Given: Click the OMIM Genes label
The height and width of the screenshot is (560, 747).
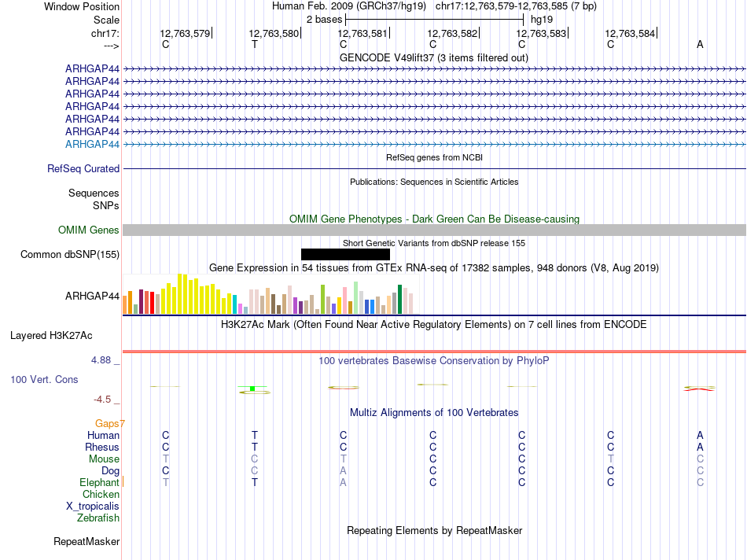Looking at the screenshot, I should tap(88, 230).
